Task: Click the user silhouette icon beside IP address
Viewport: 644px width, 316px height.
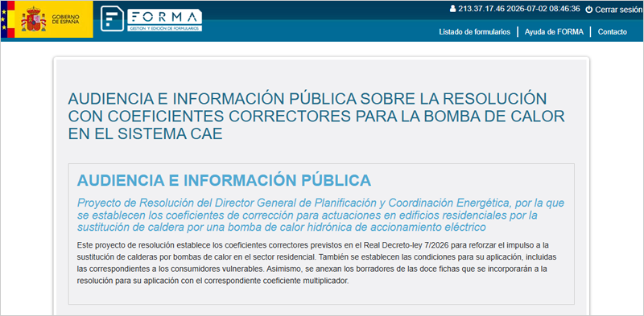Action: pyautogui.click(x=453, y=9)
